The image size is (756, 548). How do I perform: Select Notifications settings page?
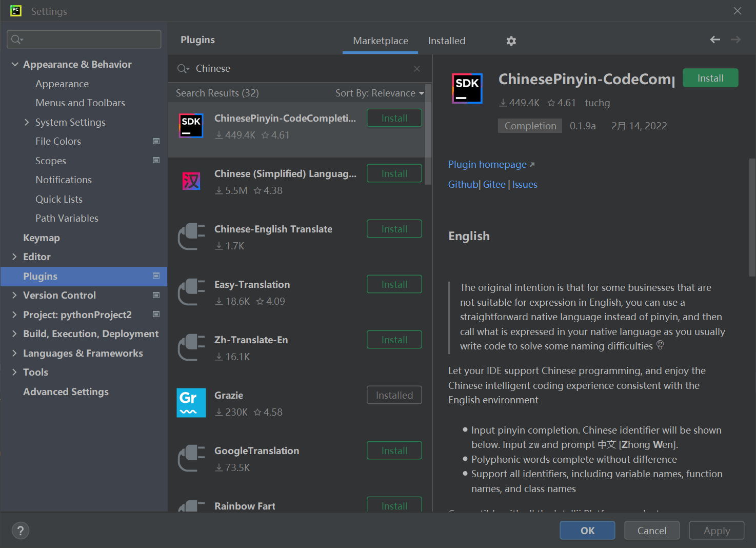pos(64,180)
